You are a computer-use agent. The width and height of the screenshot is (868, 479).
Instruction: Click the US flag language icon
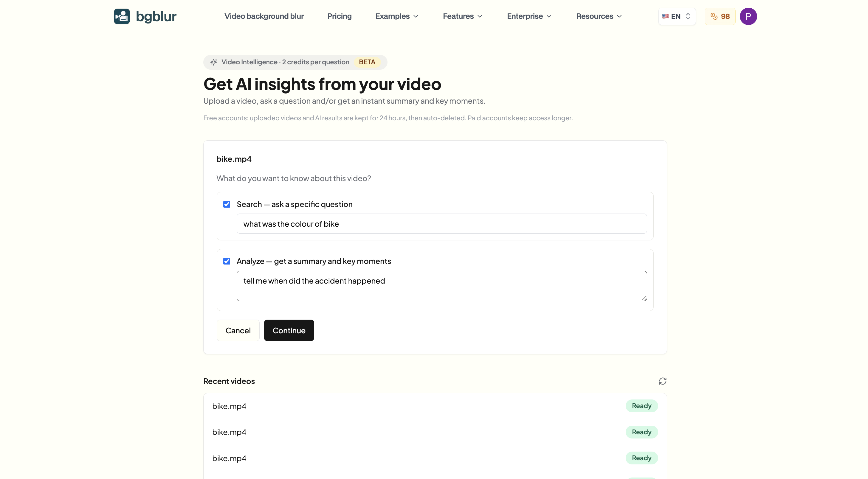coord(665,16)
